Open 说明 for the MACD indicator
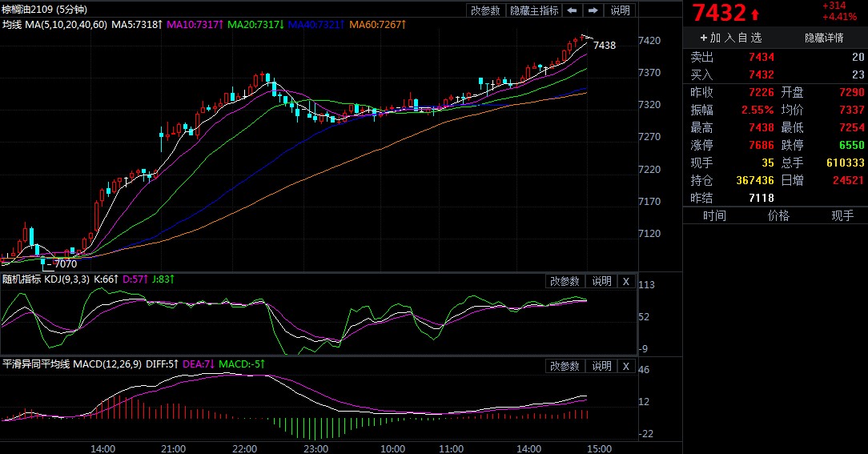Screen dimensions: 868x454 click(601, 366)
